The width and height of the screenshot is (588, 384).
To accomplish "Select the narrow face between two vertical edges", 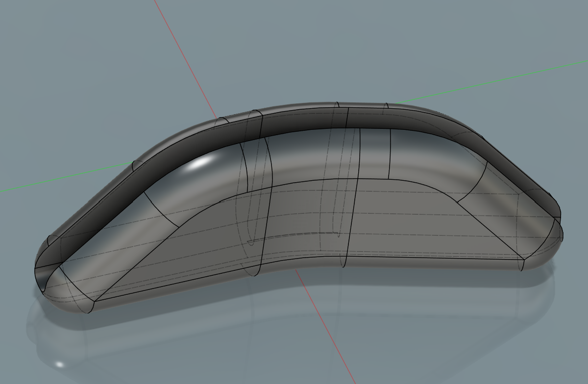I will coord(375,153).
